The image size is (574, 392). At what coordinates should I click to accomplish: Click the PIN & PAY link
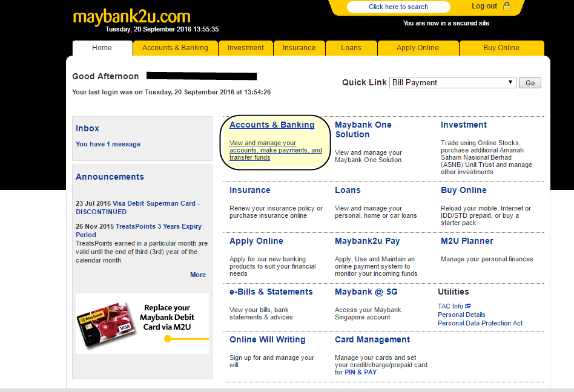point(360,372)
